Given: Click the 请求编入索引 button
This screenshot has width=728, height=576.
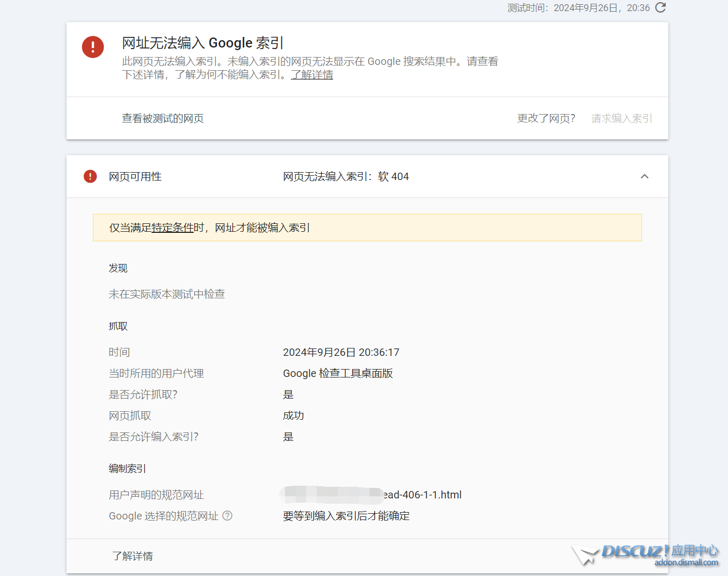Looking at the screenshot, I should point(621,118).
